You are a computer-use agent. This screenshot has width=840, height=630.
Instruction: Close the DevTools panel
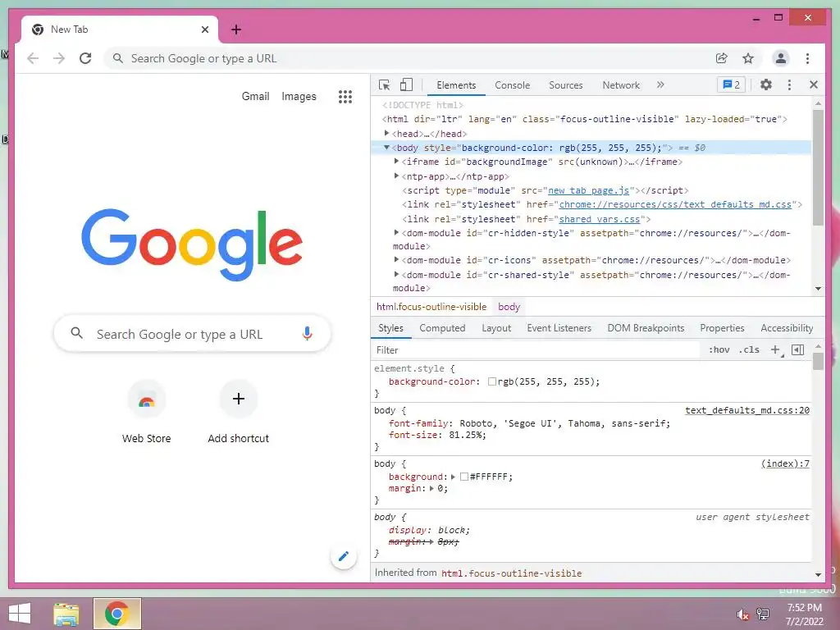click(x=813, y=84)
